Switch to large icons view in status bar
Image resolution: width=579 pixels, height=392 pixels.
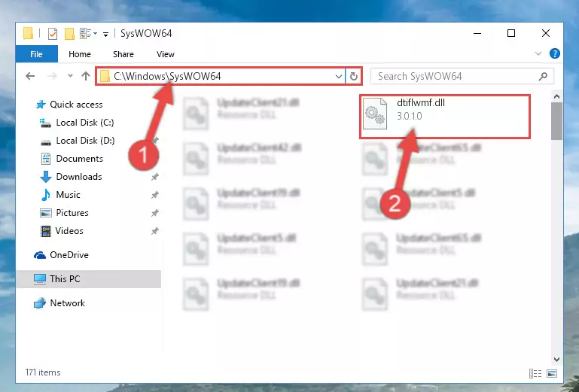pos(552,373)
